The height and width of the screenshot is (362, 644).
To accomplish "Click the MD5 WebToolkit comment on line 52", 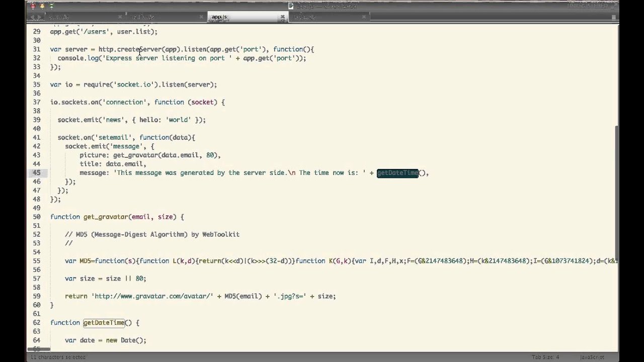I will pos(152,234).
